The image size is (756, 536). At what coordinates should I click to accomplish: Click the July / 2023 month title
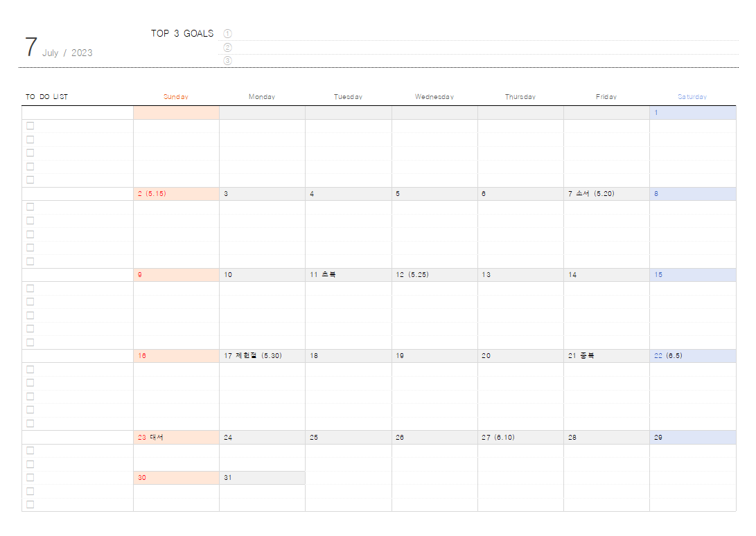coord(67,53)
